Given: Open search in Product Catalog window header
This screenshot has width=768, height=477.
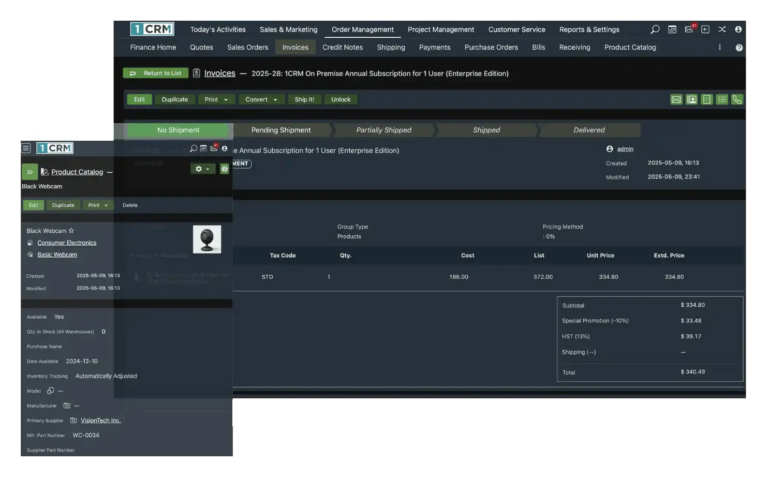Looking at the screenshot, I should [x=193, y=148].
